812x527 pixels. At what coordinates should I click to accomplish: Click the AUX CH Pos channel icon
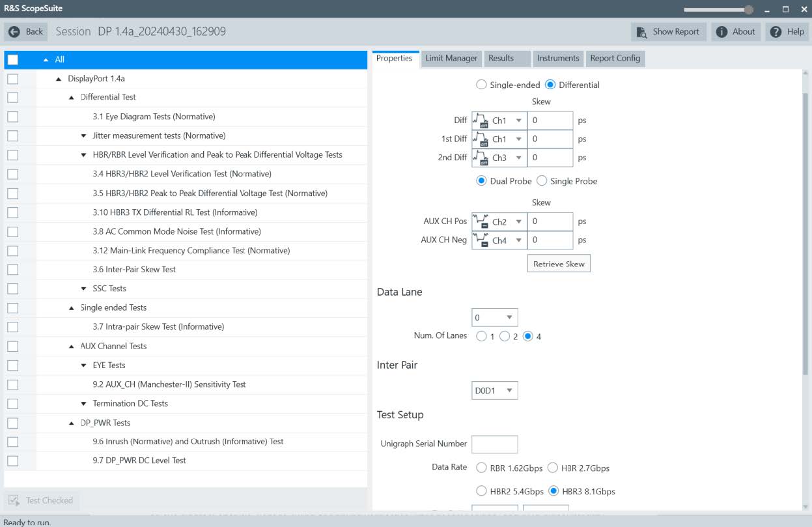click(x=480, y=222)
